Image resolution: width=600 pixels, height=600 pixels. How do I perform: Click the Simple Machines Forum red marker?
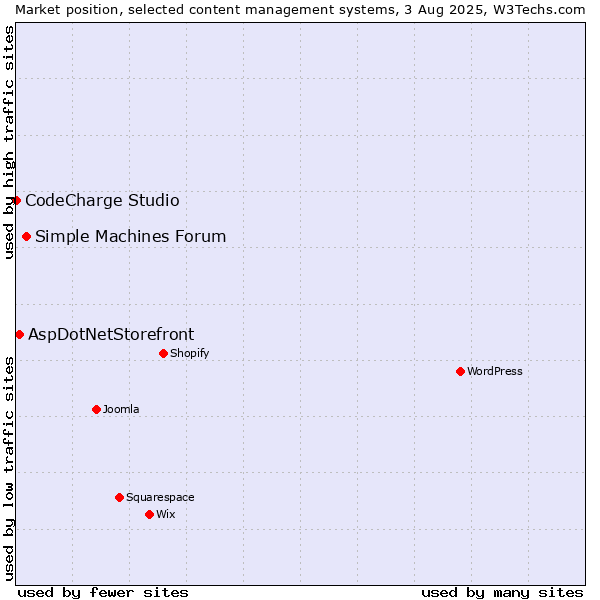tap(26, 236)
